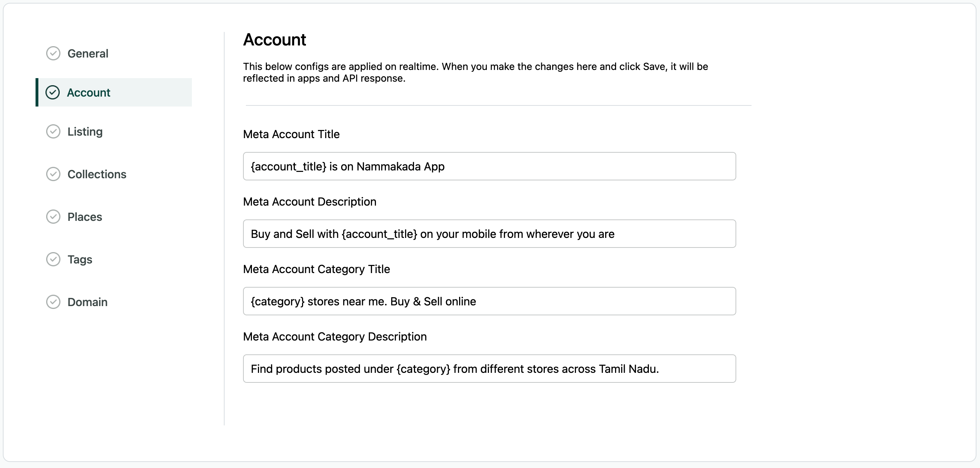This screenshot has width=980, height=468.
Task: Click the check circle icon beside Collections
Action: [x=53, y=174]
